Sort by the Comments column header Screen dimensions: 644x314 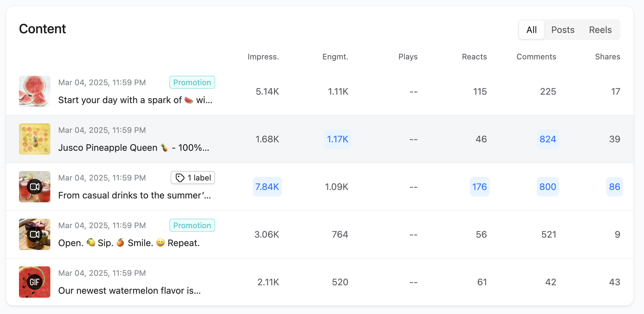536,57
